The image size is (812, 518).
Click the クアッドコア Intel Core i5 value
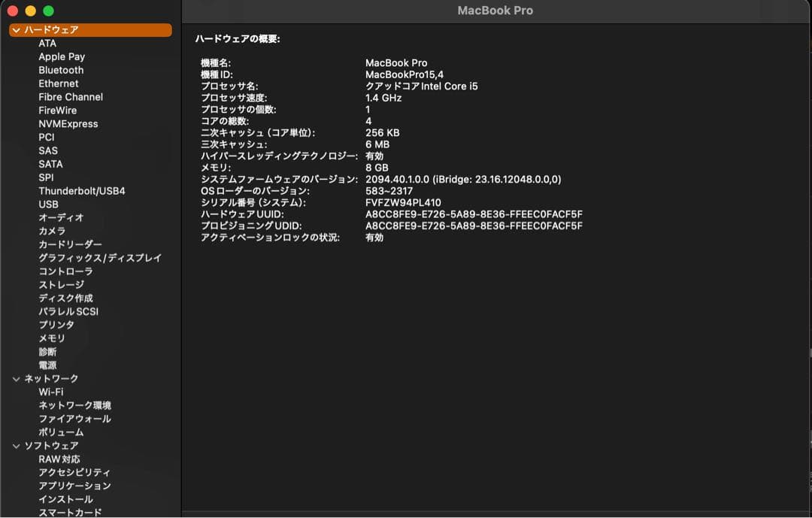pyautogui.click(x=422, y=86)
